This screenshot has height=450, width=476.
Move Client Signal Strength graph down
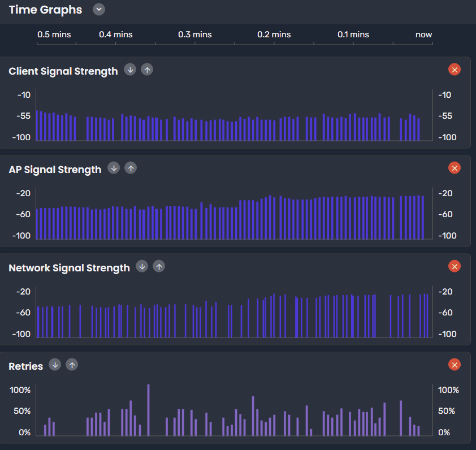130,70
